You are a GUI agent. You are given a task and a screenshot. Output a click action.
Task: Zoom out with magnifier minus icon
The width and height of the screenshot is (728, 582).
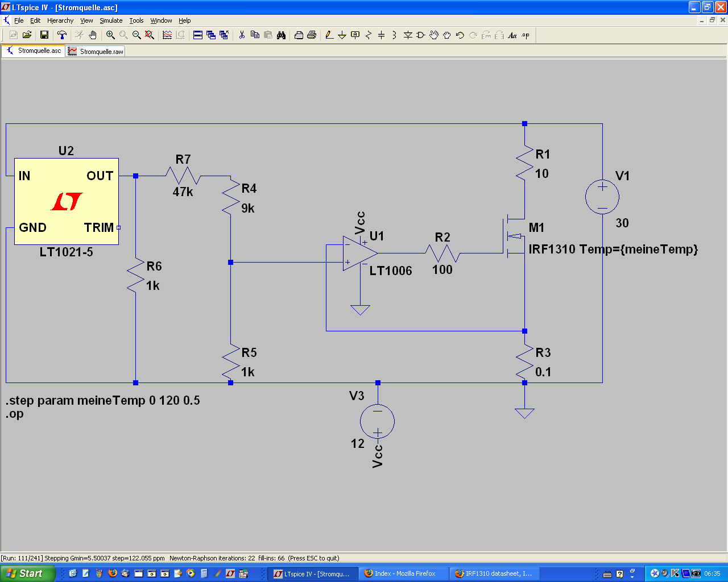click(x=136, y=35)
